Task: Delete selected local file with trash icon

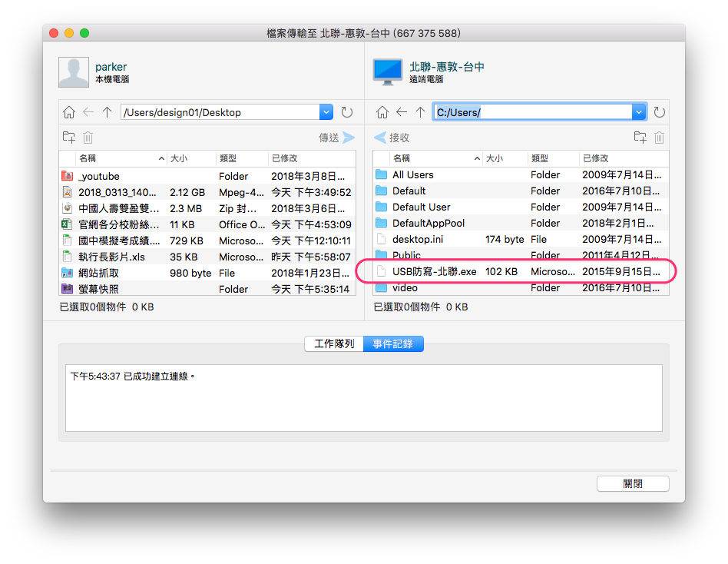Action: tap(88, 138)
